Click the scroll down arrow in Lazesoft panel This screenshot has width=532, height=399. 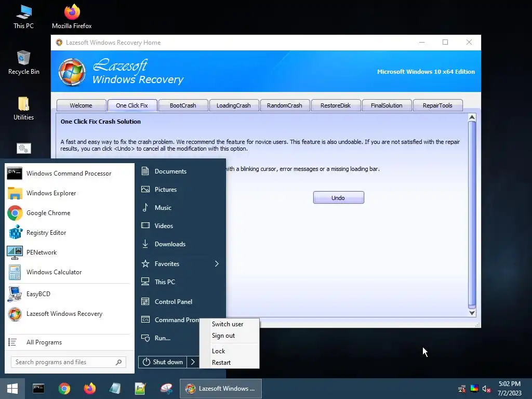[472, 313]
